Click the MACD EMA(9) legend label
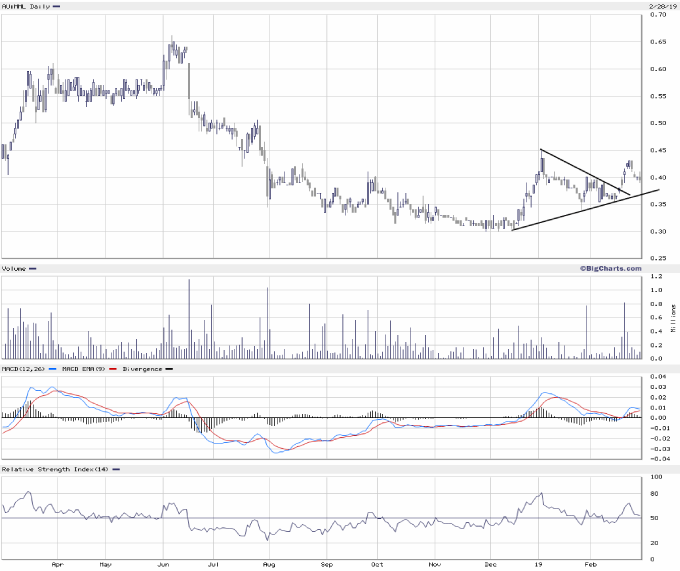 pos(83,368)
